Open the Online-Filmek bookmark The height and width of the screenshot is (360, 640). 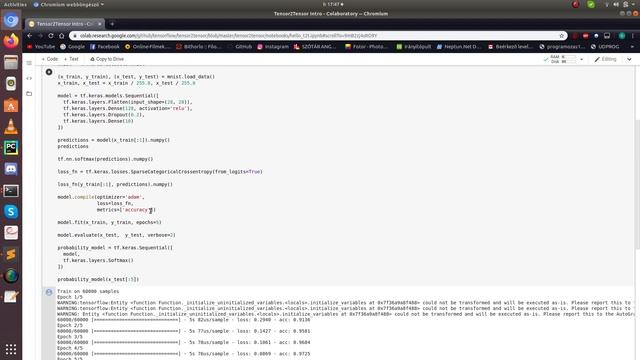[x=148, y=47]
